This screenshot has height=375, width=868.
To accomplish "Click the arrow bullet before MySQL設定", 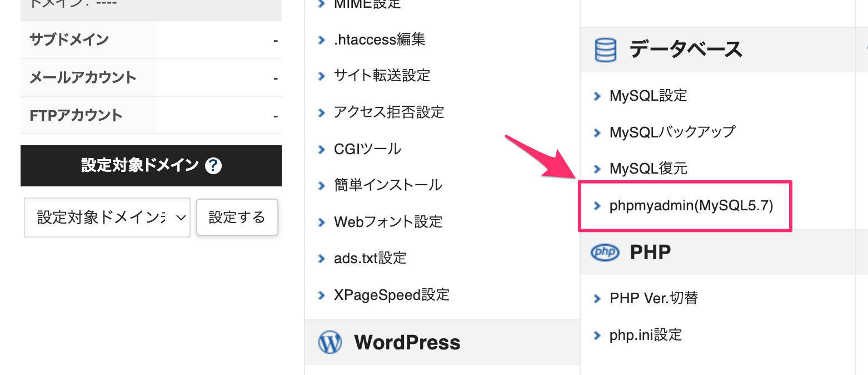I will 597,96.
